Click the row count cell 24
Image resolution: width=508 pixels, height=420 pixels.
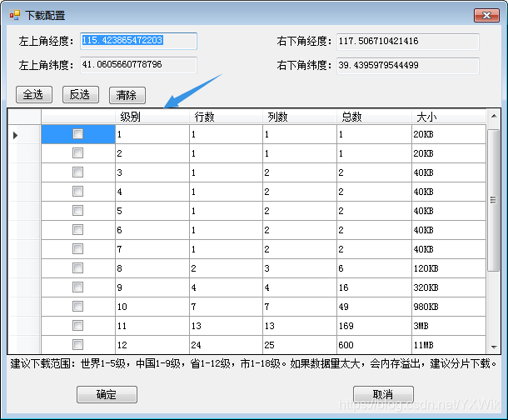(226, 345)
